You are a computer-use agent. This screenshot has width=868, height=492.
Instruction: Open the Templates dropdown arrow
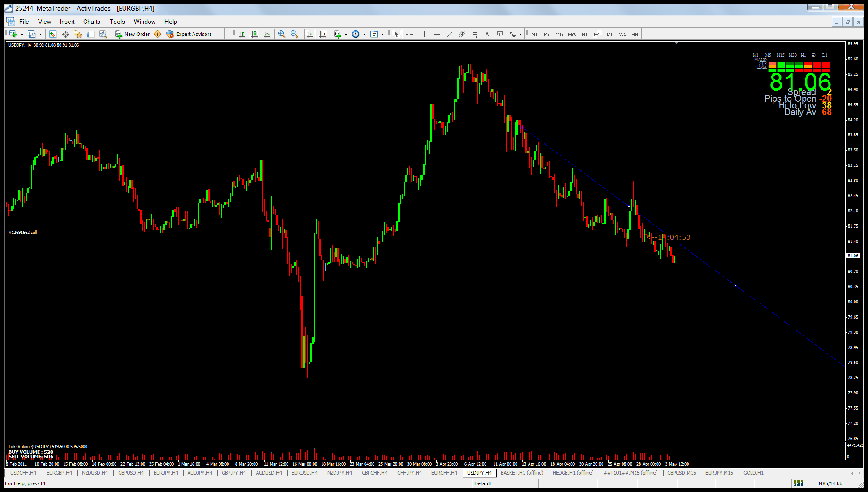click(382, 34)
